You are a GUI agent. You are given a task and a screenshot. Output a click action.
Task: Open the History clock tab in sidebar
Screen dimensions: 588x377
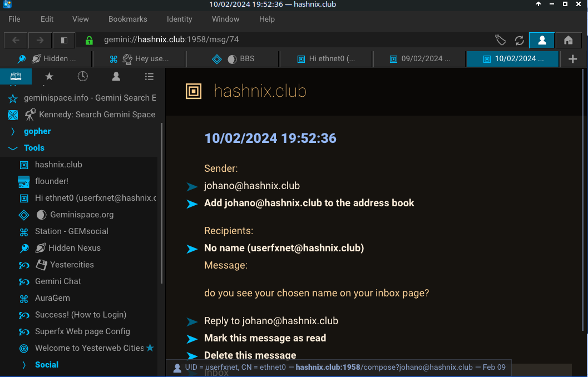click(82, 77)
